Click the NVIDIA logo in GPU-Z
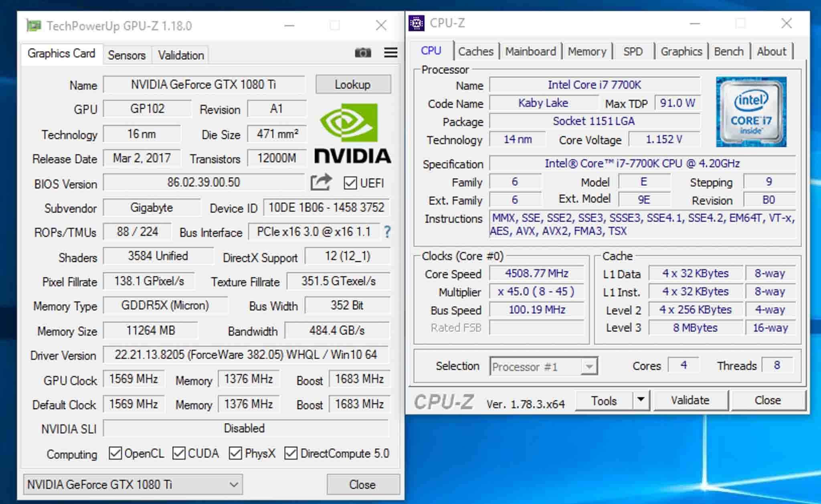 pyautogui.click(x=352, y=133)
